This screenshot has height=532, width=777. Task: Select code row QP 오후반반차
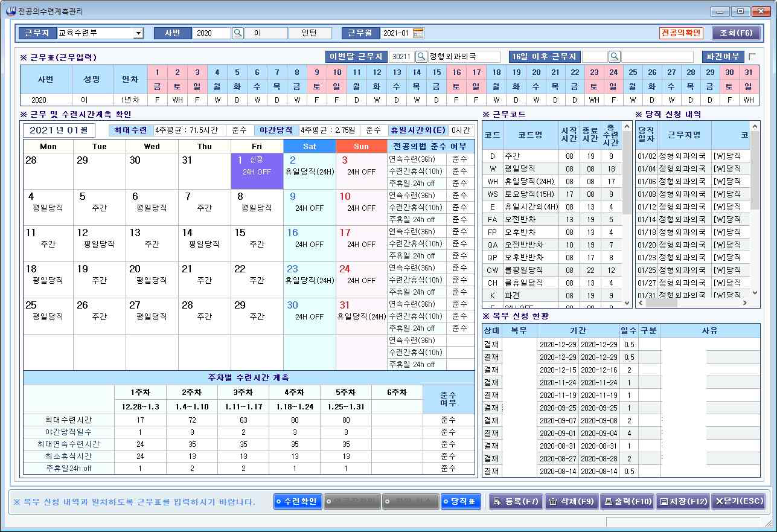pos(551,257)
